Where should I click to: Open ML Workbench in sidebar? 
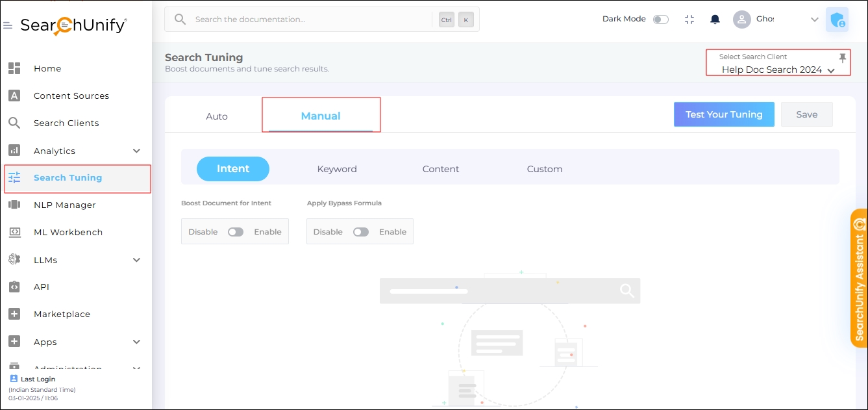(x=68, y=233)
